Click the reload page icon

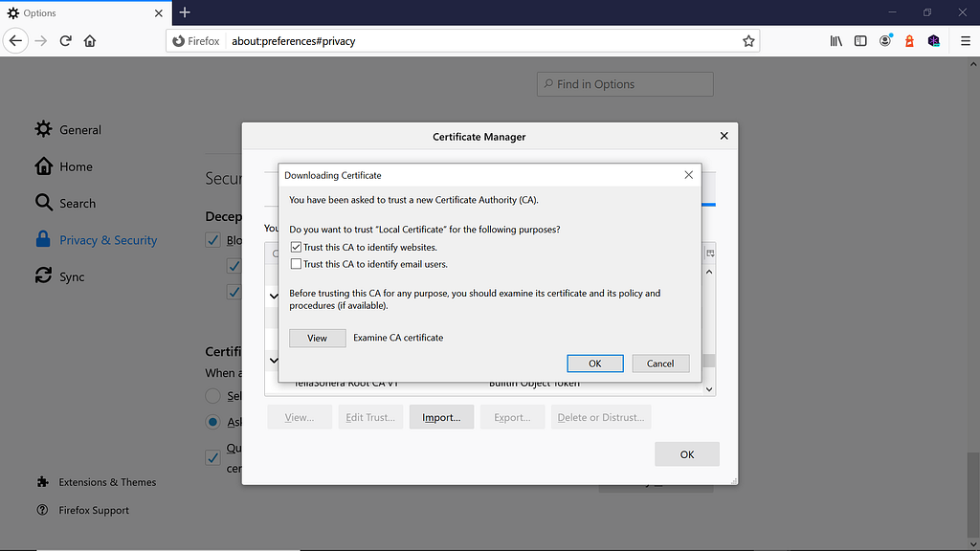[x=66, y=41]
